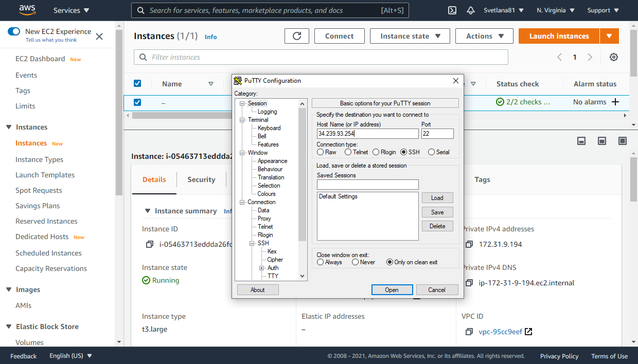This screenshot has height=364, width=638.
Task: Add alarm with plus icon
Action: (x=615, y=102)
